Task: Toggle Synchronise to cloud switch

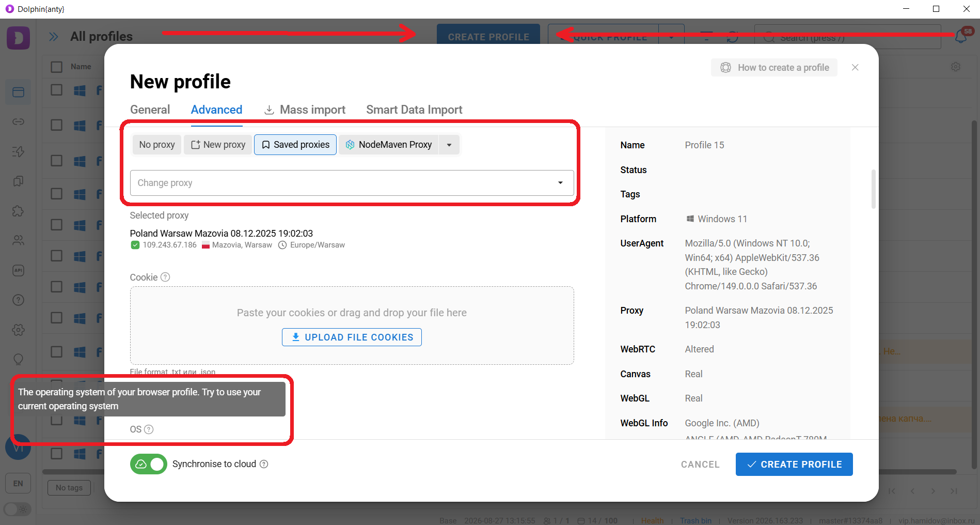Action: coord(149,464)
